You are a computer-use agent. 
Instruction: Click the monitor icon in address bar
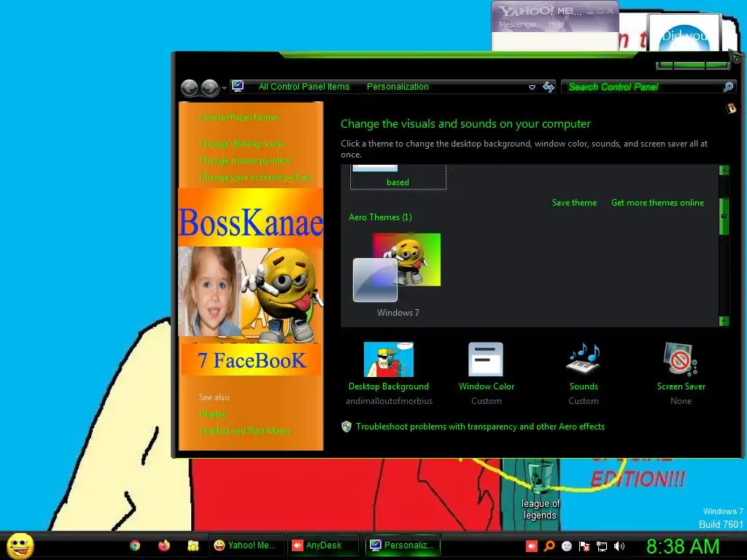[238, 86]
